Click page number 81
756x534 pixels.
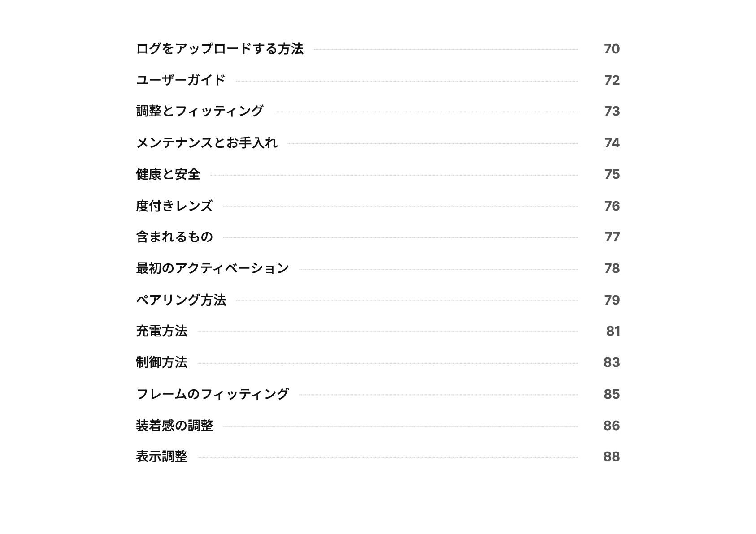[x=613, y=331]
